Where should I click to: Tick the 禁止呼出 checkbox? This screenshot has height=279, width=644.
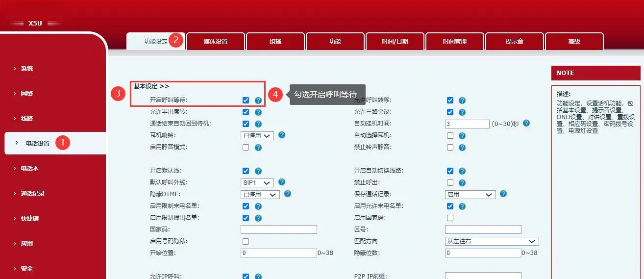click(x=450, y=183)
